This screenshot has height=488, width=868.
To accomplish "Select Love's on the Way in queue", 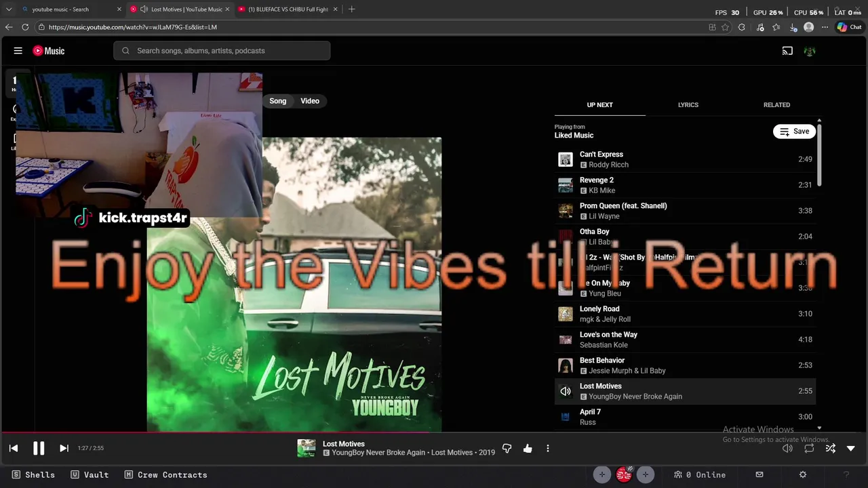I will [685, 340].
